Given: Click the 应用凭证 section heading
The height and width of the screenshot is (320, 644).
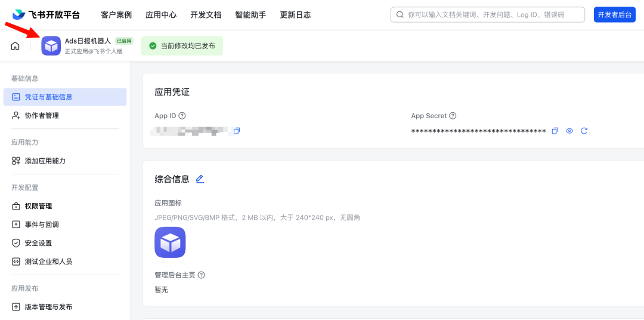Looking at the screenshot, I should pyautogui.click(x=172, y=92).
